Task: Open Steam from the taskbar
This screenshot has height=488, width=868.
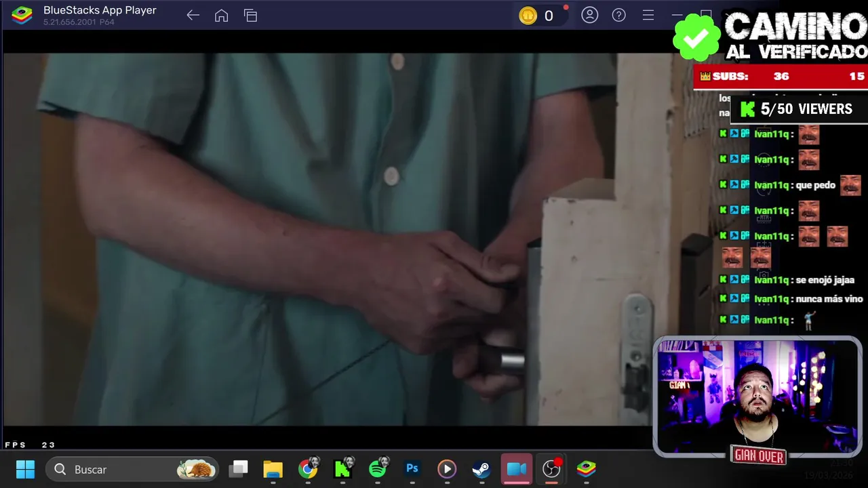Action: point(481,469)
